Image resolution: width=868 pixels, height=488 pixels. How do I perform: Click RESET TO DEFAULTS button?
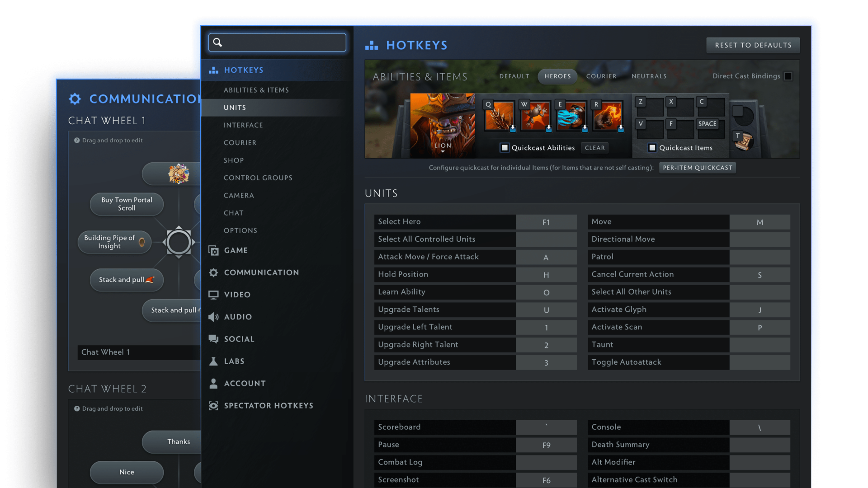tap(753, 45)
